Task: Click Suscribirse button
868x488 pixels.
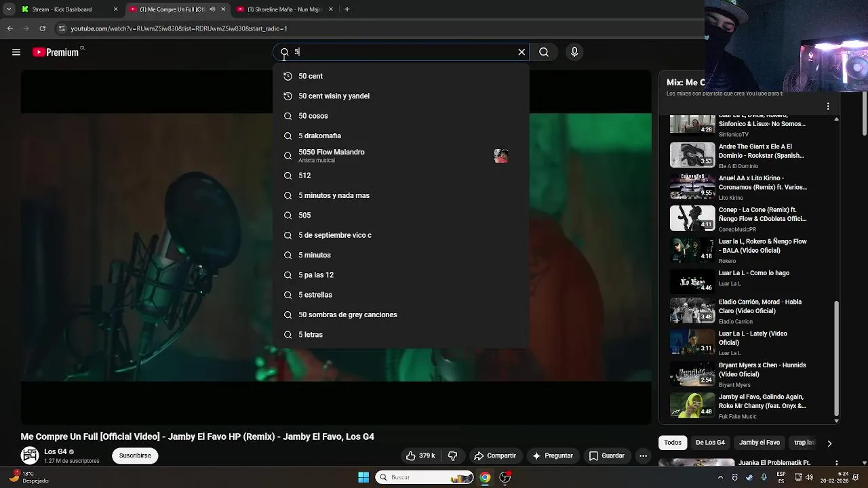Action: [x=135, y=455]
